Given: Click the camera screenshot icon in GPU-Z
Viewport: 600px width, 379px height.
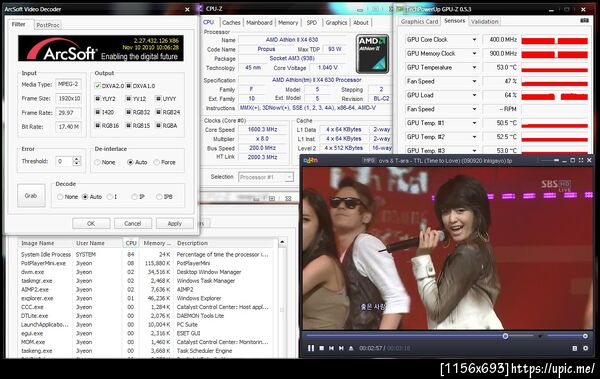Looking at the screenshot, I should (584, 21).
